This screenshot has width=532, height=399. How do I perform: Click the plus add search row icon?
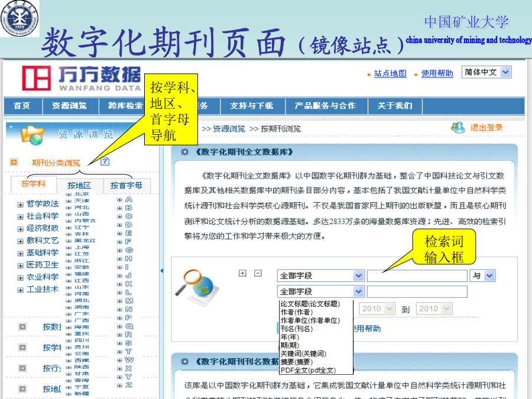pos(242,273)
